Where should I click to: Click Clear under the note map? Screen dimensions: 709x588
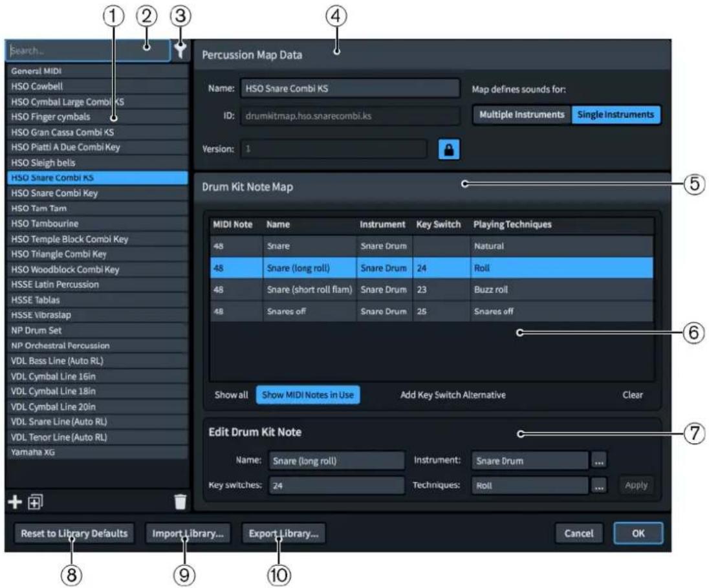click(x=632, y=395)
